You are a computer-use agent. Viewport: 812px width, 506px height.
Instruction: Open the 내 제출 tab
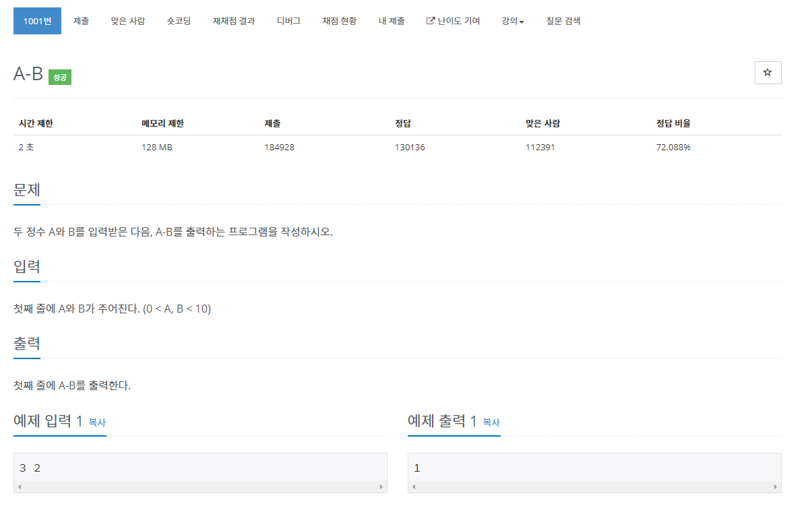point(392,21)
